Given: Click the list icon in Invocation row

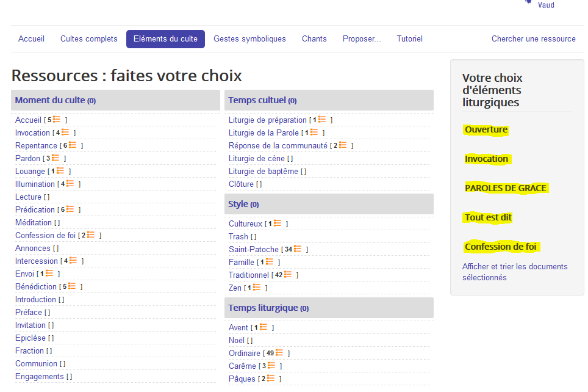Looking at the screenshot, I should [65, 132].
